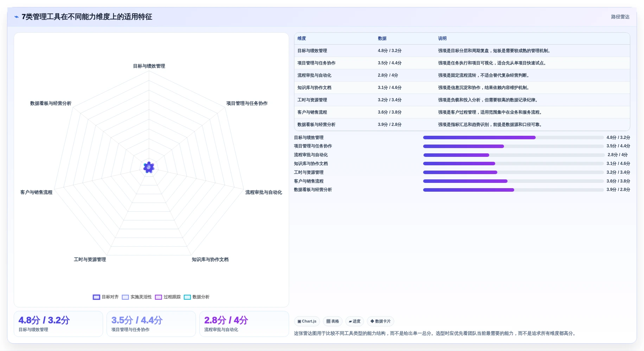Click the 表格 tag chip
Screen dimensions: 644x351
[x=333, y=321]
